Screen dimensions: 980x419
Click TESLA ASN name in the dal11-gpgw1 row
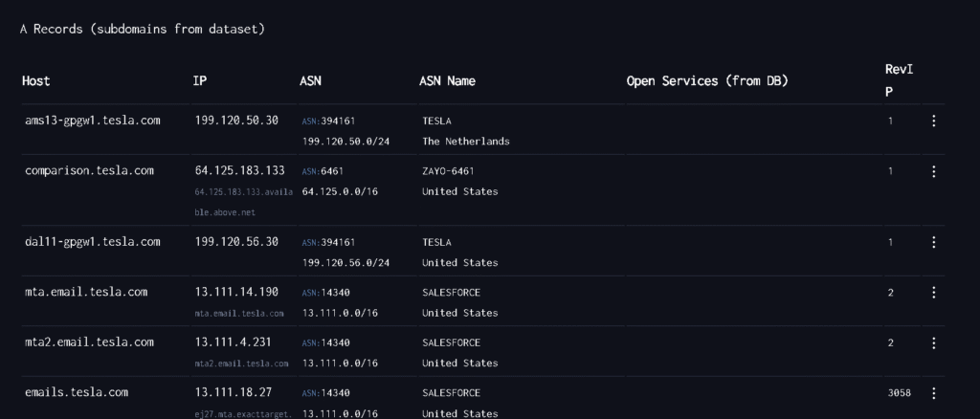(436, 242)
